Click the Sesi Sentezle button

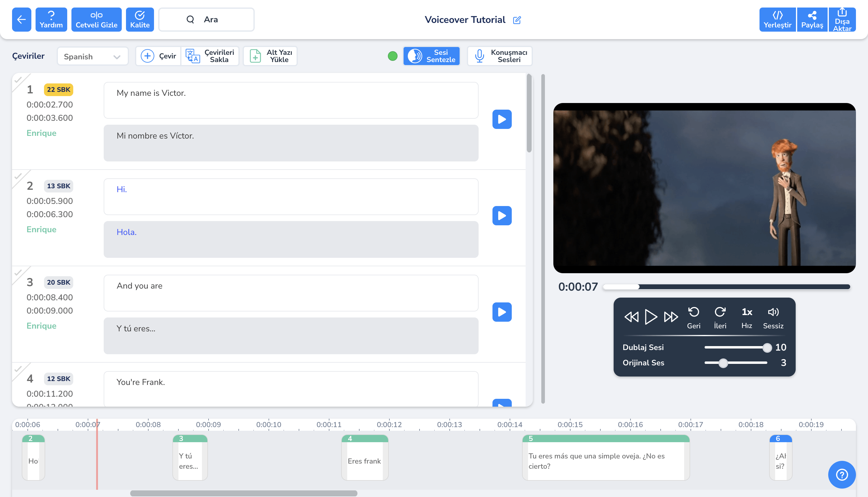431,56
